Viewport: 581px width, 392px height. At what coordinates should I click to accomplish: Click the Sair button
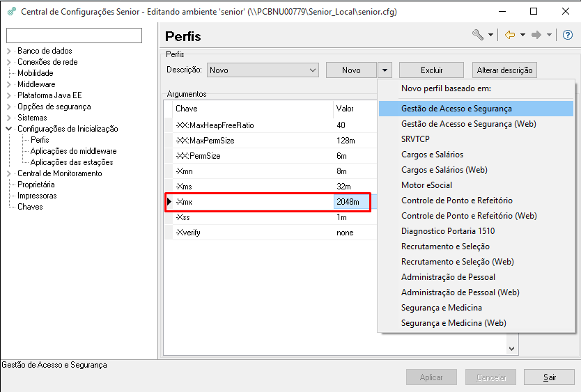pos(550,377)
